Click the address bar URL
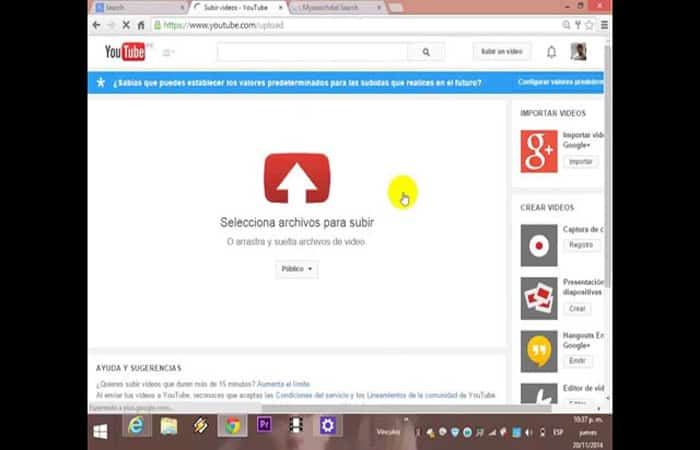This screenshot has width=700, height=450. [223, 25]
